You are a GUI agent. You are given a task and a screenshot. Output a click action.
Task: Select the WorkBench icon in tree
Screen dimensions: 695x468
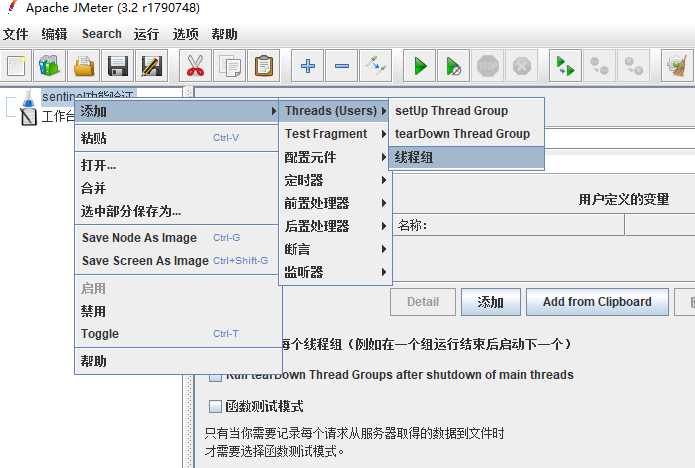pos(28,117)
